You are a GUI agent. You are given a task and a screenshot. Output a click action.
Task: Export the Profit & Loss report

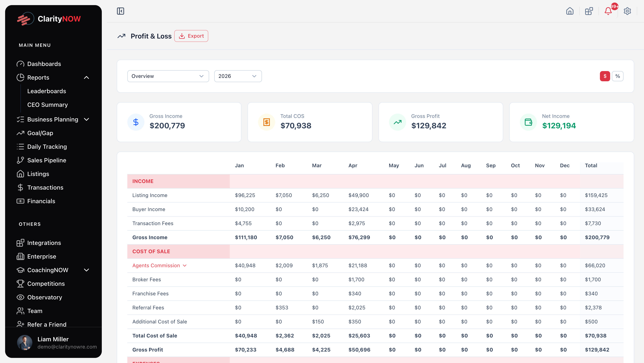[191, 36]
